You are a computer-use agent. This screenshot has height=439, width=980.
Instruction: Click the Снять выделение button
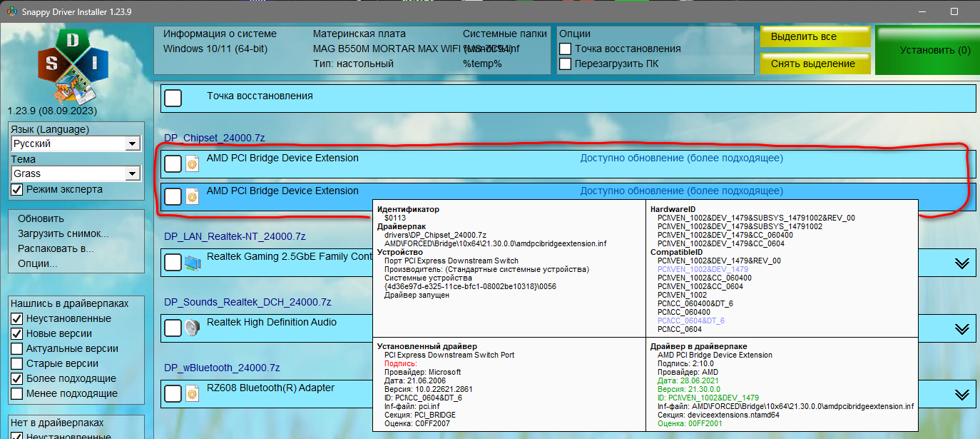815,64
